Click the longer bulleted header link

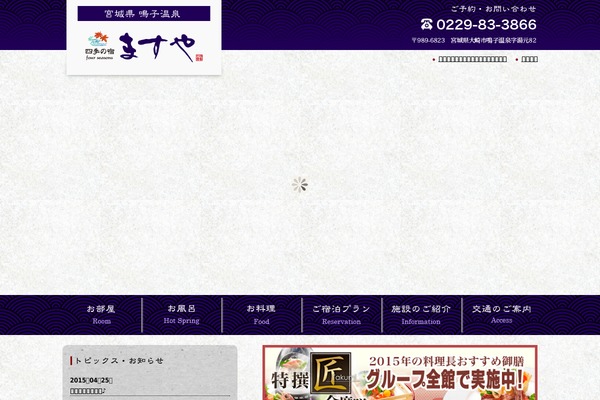point(472,59)
